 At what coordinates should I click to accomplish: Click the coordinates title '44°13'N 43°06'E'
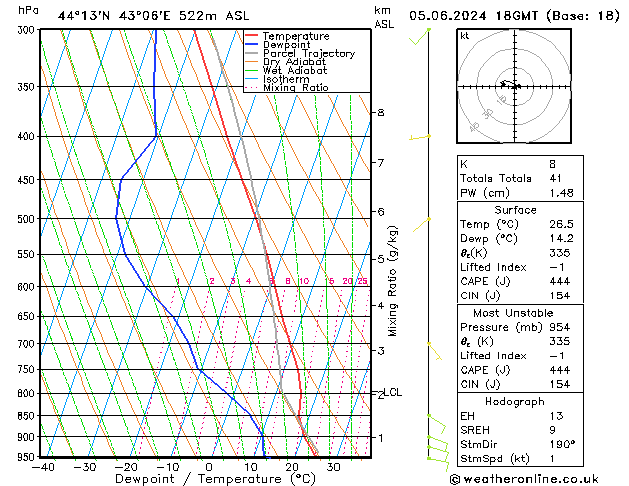pos(111,15)
